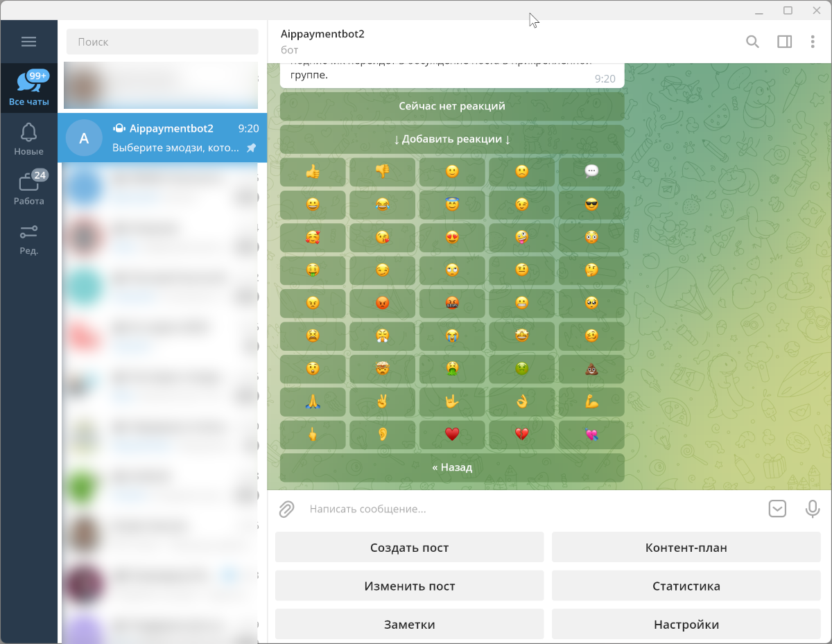Open the Новые folder tab

[x=28, y=138]
